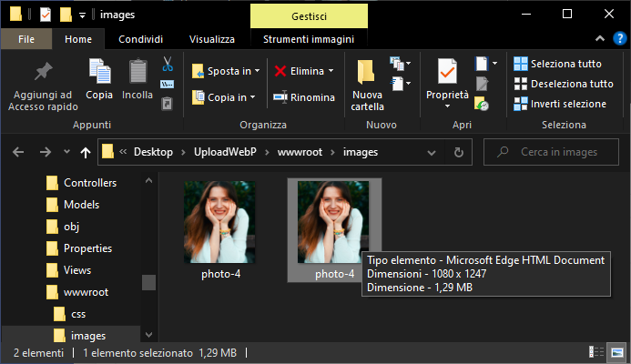
Task: Rename file with Rinomina
Action: (x=304, y=97)
